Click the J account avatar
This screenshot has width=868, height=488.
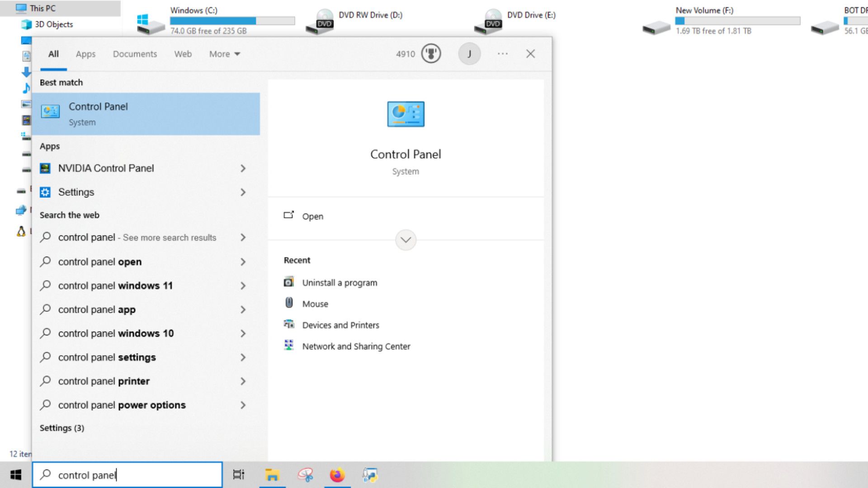click(469, 54)
